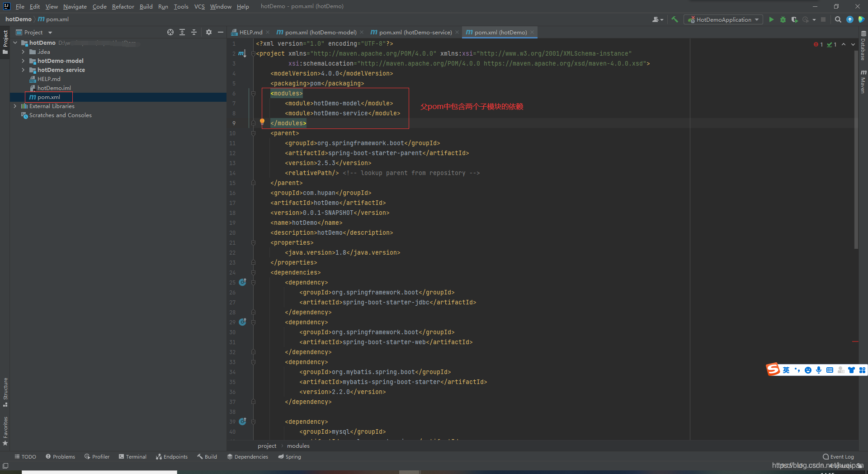Collapse all icon in Project panel
868x474 pixels.
[x=194, y=32]
